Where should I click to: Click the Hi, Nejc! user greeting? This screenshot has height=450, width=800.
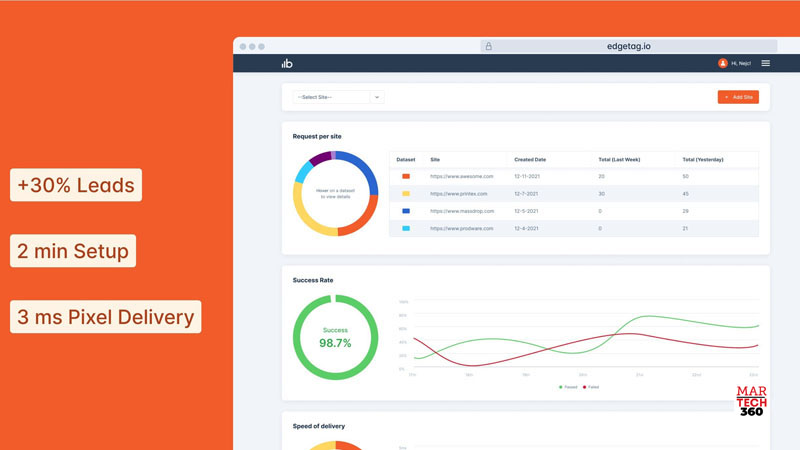coord(741,63)
